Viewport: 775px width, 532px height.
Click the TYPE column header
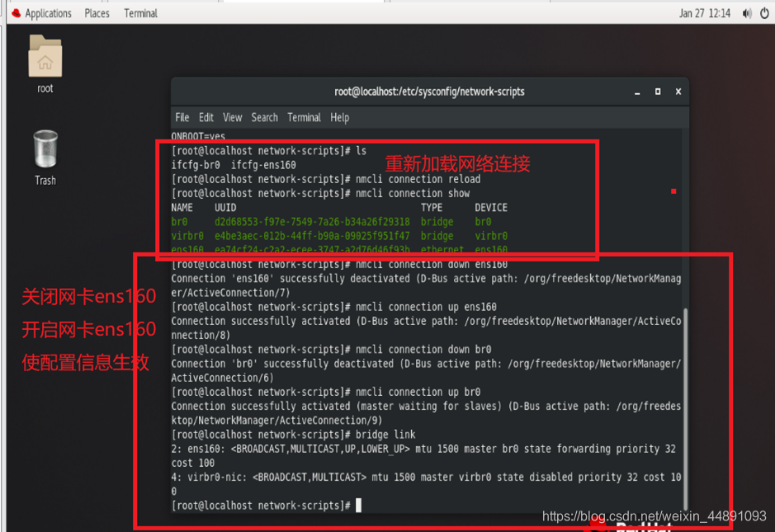432,208
